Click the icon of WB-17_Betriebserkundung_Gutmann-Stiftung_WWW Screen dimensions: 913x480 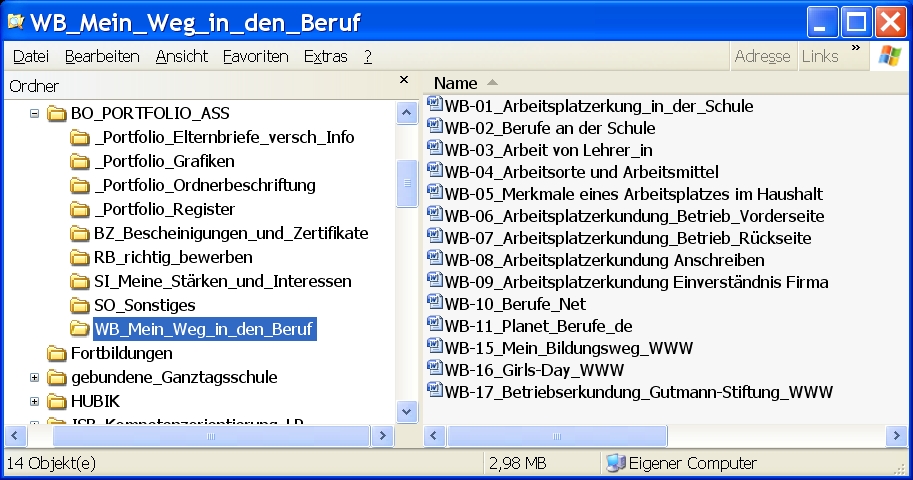(435, 390)
